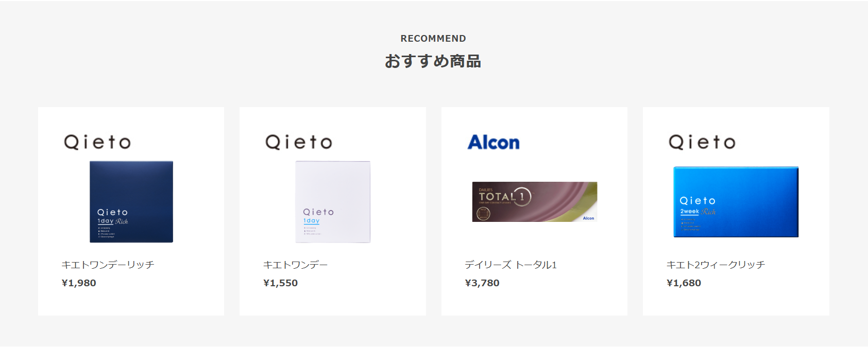
Task: Open the Dailies Total 1 package image
Action: [535, 202]
